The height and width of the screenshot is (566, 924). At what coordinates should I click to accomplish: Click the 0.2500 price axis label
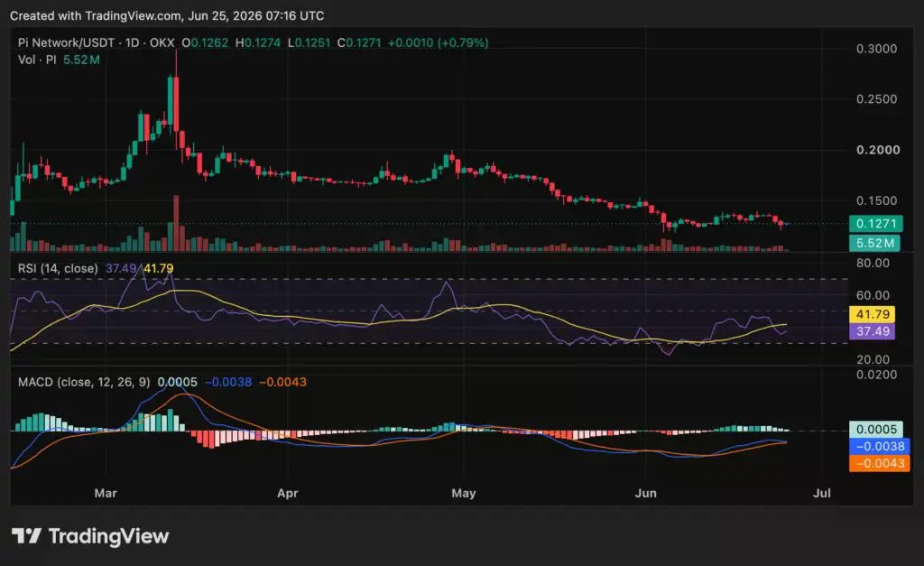(x=876, y=99)
